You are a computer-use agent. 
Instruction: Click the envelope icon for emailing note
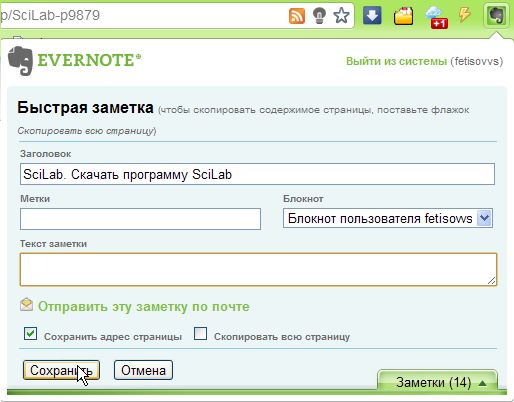(26, 304)
